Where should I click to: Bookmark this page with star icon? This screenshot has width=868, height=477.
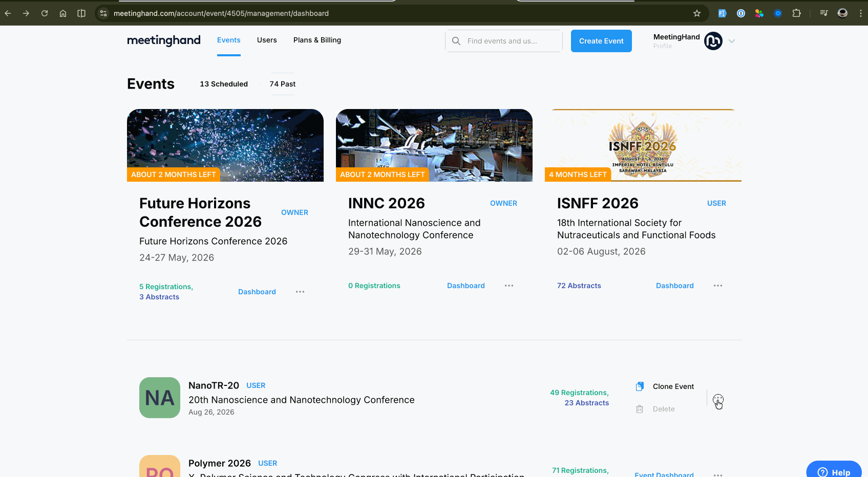697,13
